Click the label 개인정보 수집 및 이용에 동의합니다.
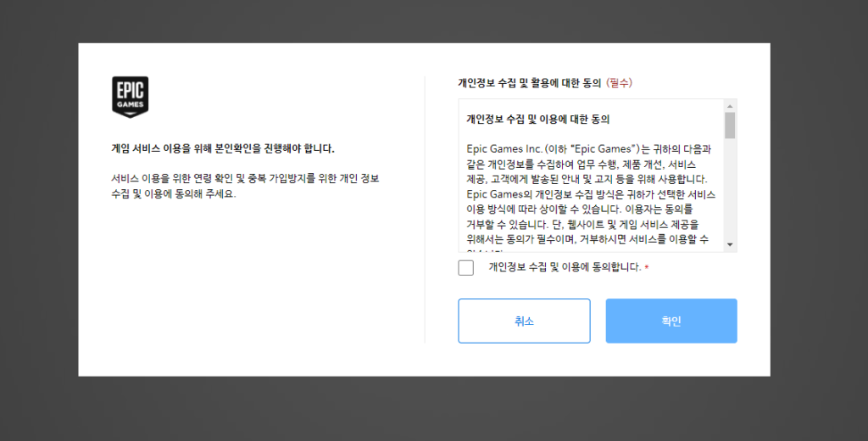 [565, 267]
